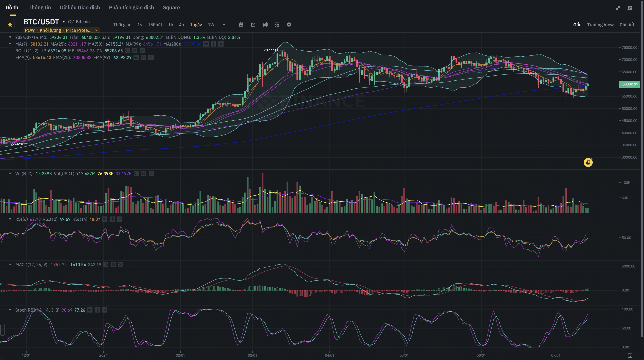Open BOLL indicator settings gear
644x360 pixels.
pos(135,51)
